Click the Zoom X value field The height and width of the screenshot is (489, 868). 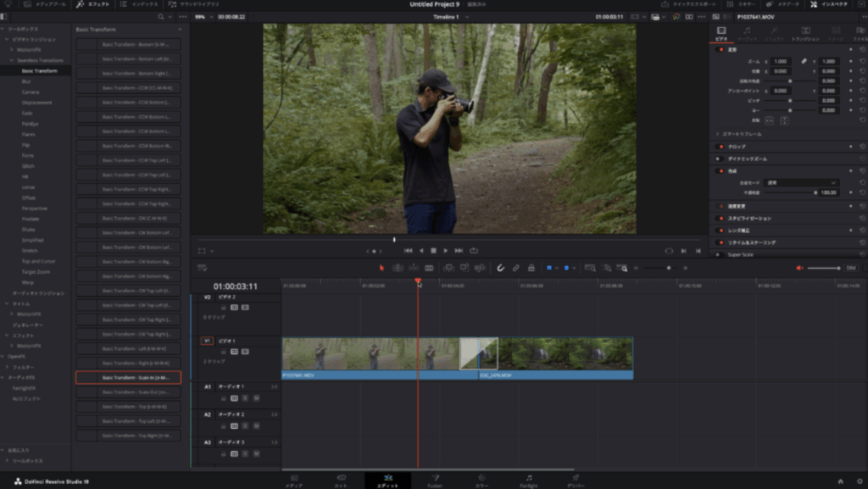coord(781,61)
